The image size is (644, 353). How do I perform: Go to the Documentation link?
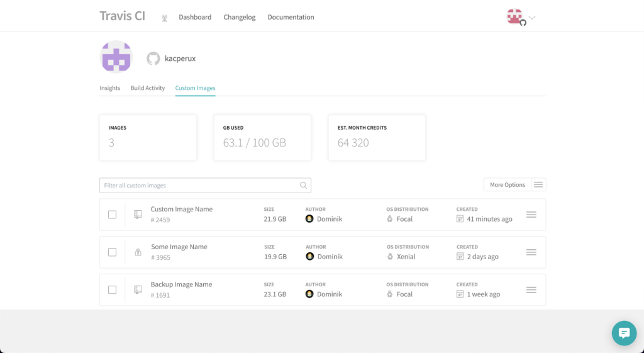pyautogui.click(x=291, y=17)
